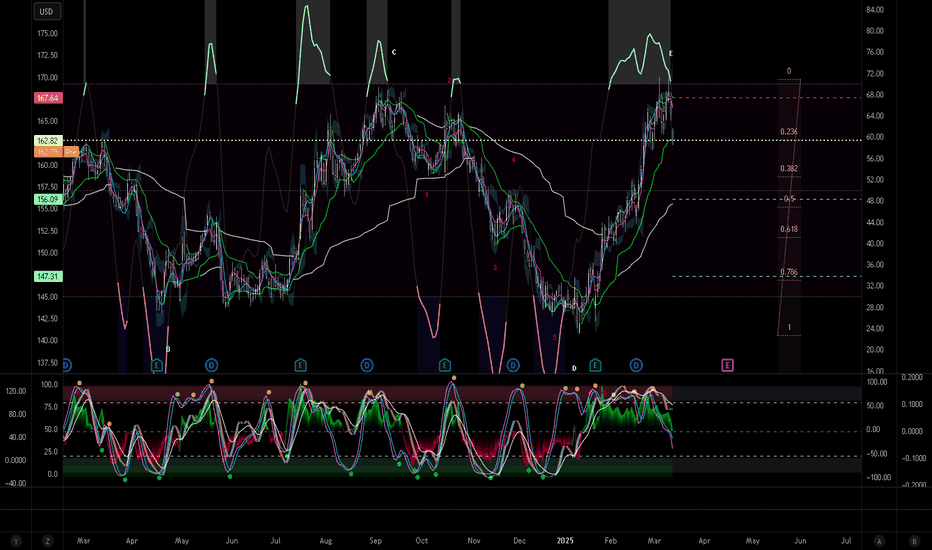Open the USD currency selector
The image size is (932, 550).
click(x=46, y=11)
